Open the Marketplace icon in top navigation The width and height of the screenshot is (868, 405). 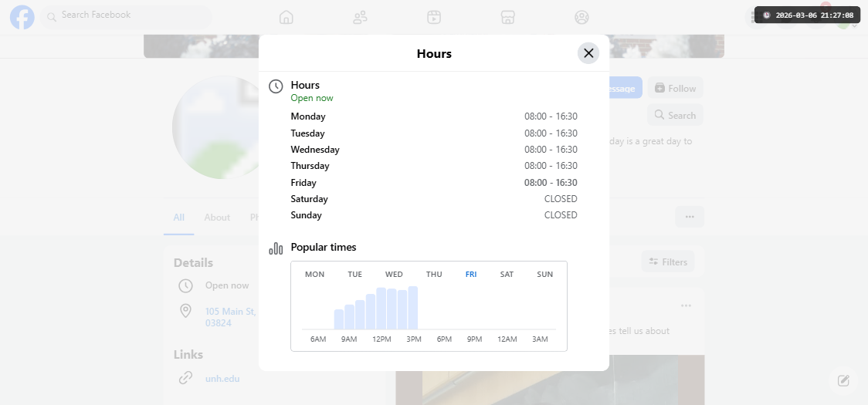(507, 17)
